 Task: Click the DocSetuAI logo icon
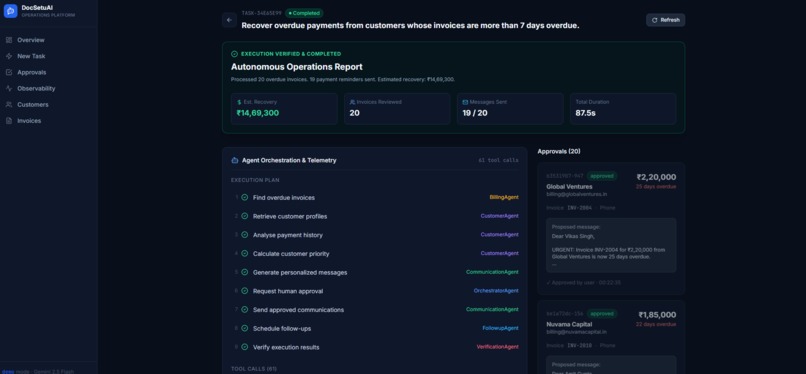tap(10, 11)
